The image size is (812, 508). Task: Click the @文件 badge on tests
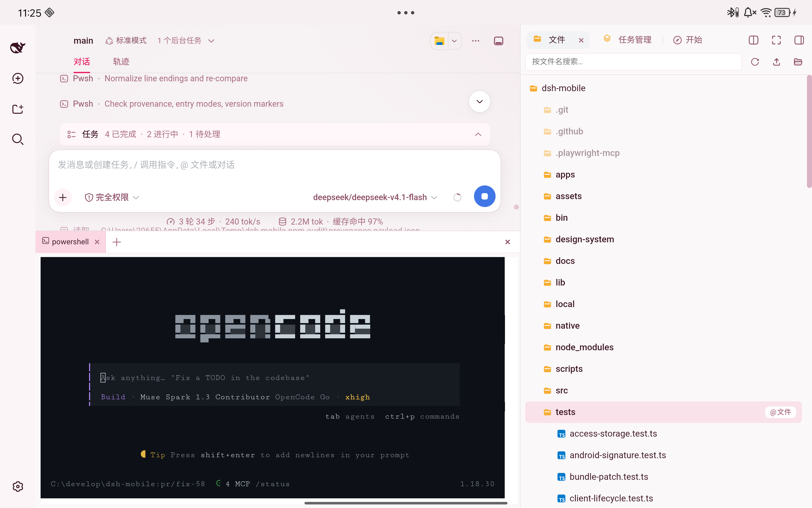click(x=781, y=412)
